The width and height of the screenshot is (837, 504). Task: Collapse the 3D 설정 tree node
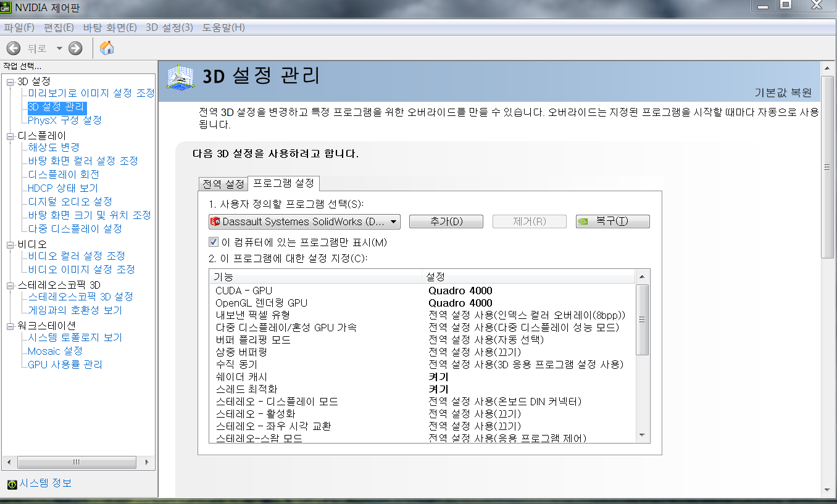click(10, 82)
